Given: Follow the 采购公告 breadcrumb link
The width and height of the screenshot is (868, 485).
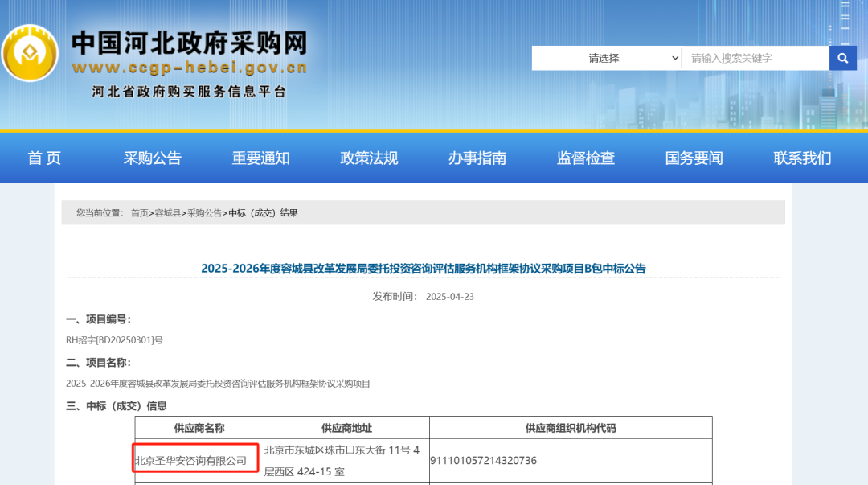Looking at the screenshot, I should click(204, 213).
